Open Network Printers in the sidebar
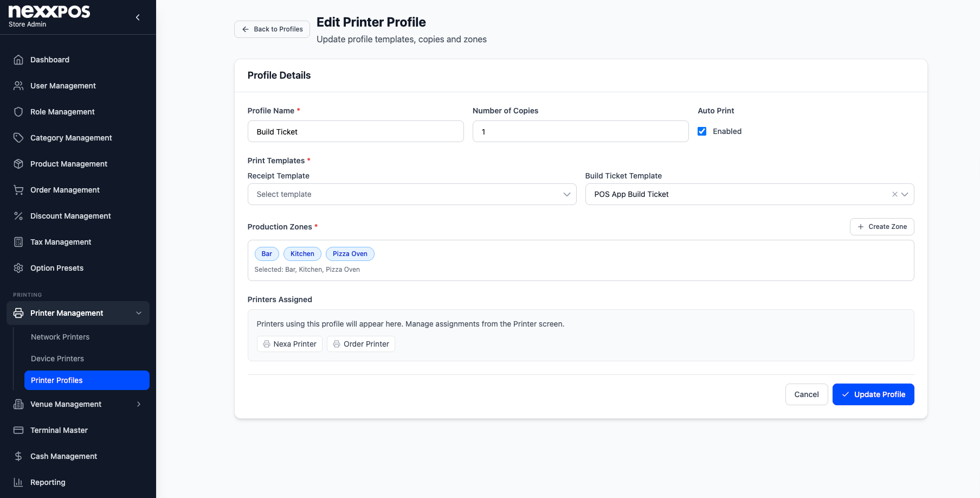This screenshot has height=498, width=980. coord(60,337)
